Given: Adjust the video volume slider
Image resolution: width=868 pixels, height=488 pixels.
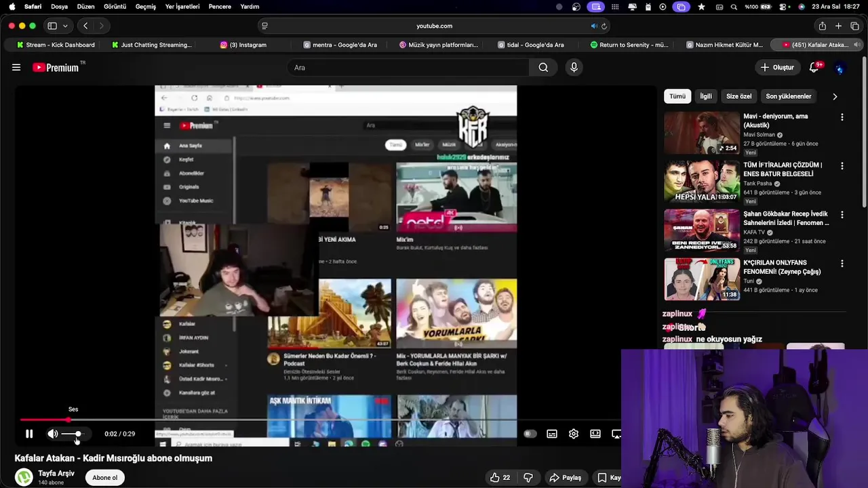Looking at the screenshot, I should point(72,434).
